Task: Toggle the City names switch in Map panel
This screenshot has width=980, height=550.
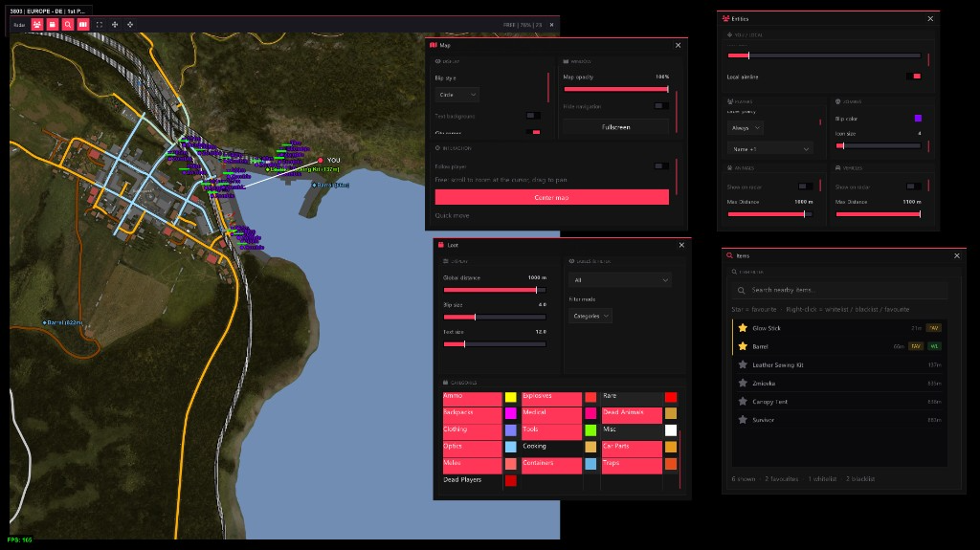Action: point(533,132)
